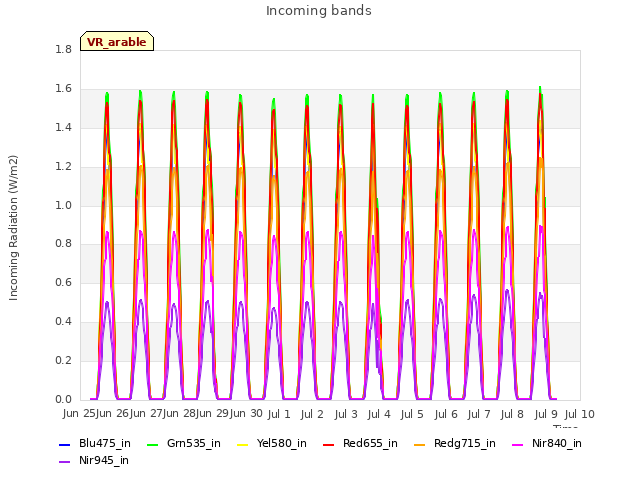640x480 pixels.
Task: Click the Jul 3 x-axis date label
Action: 346,415
